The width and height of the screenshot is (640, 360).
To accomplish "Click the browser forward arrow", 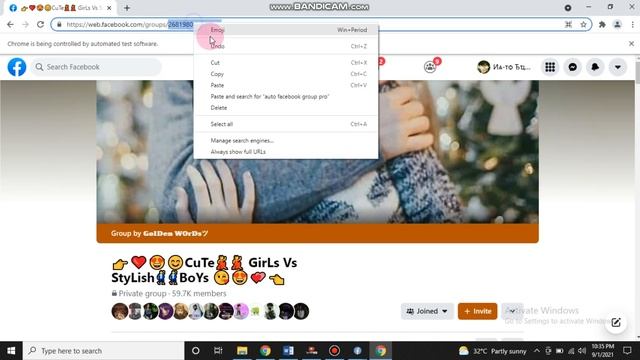I will 25,24.
